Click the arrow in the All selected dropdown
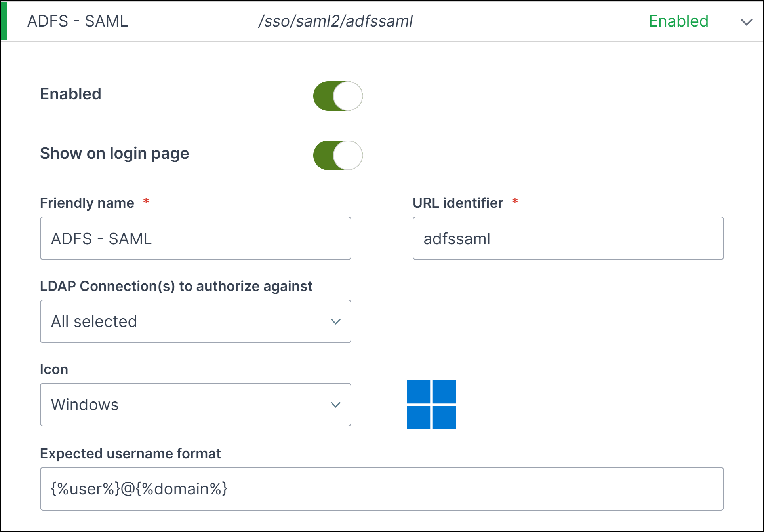Image resolution: width=764 pixels, height=532 pixels. (335, 321)
